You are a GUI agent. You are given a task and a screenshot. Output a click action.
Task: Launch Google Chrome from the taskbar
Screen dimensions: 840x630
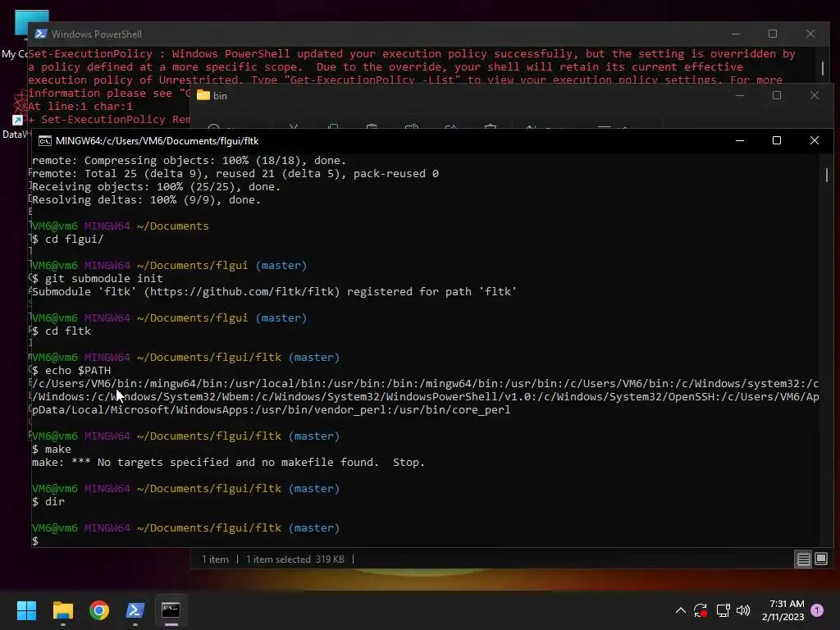point(99,610)
